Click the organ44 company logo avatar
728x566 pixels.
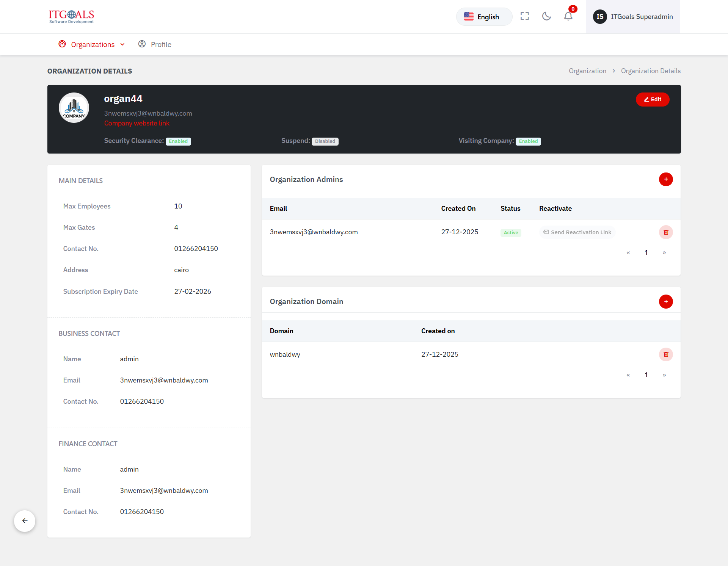74,108
